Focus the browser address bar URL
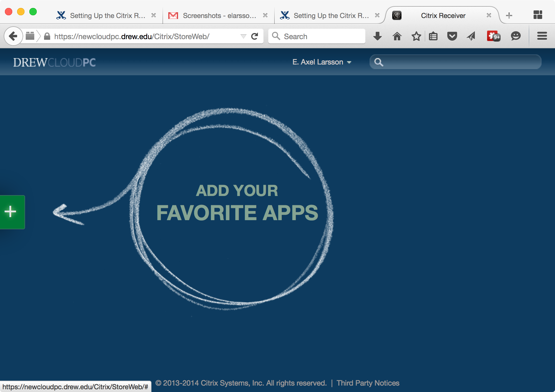555x392 pixels. [x=132, y=36]
